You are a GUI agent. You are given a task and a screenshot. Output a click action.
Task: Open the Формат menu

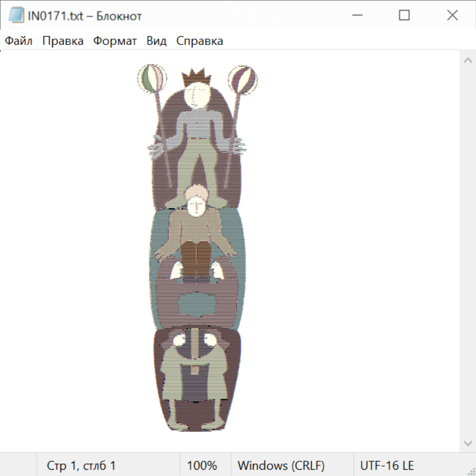(115, 41)
